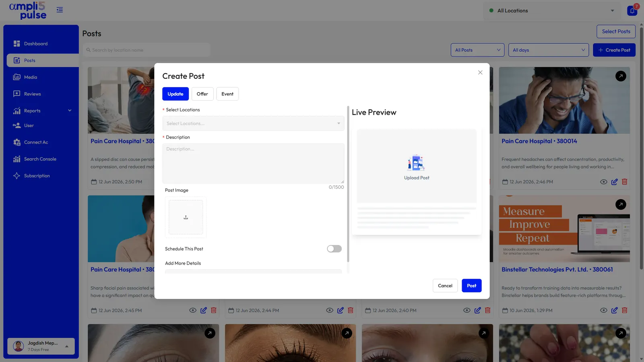Edit the post dated 12 Jun 2026, 2:46 PM
Viewport: 644px width, 362px height.
(x=614, y=182)
